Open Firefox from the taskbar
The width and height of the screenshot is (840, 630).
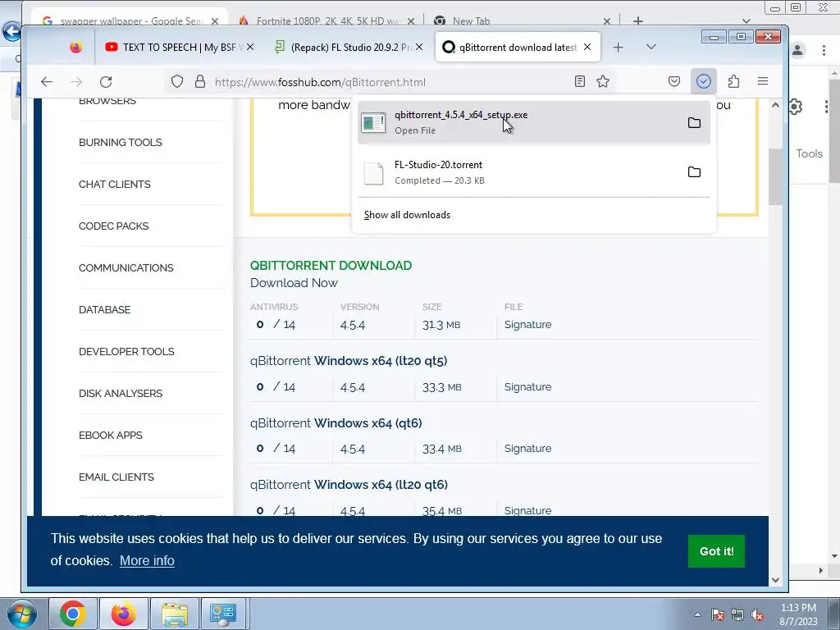tap(124, 614)
